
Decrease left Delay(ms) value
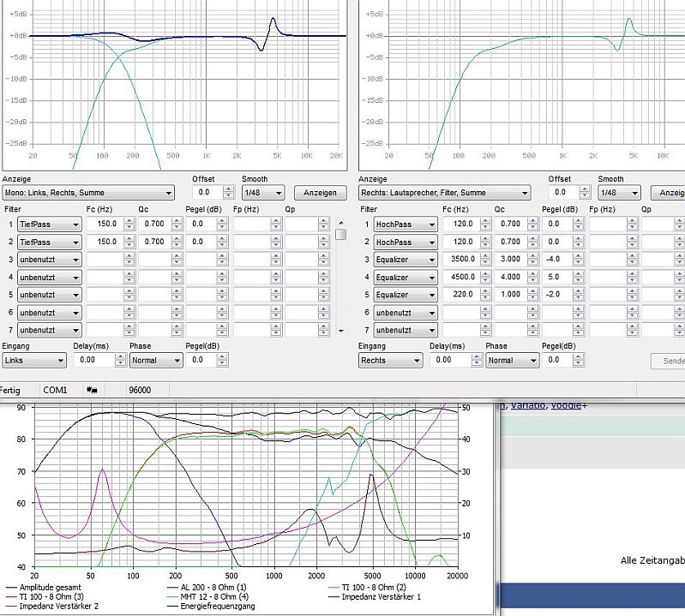(119, 363)
